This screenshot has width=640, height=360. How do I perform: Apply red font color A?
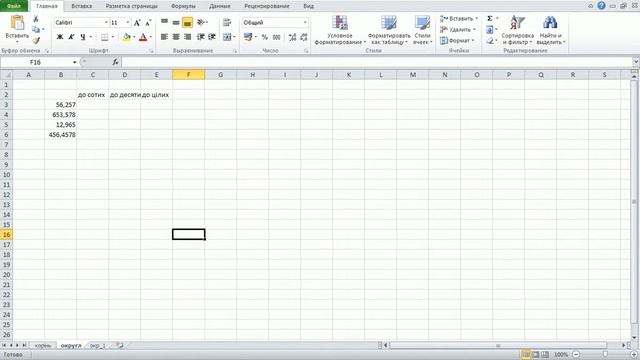point(143,37)
